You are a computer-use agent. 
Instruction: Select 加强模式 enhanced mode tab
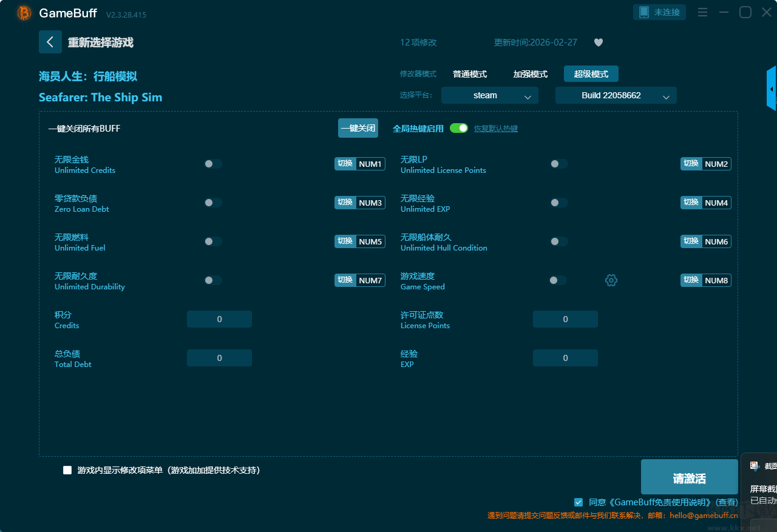pos(531,74)
